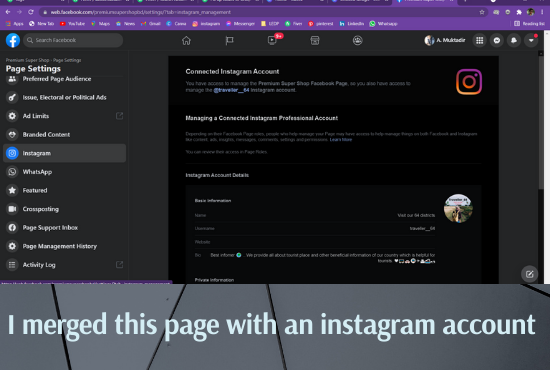Open the Pages flag icon
Image resolution: width=550 pixels, height=370 pixels.
(229, 41)
